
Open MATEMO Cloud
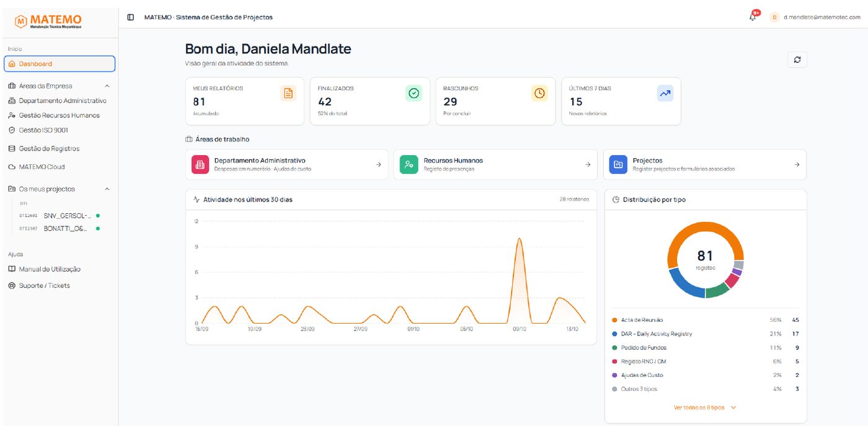(x=60, y=167)
